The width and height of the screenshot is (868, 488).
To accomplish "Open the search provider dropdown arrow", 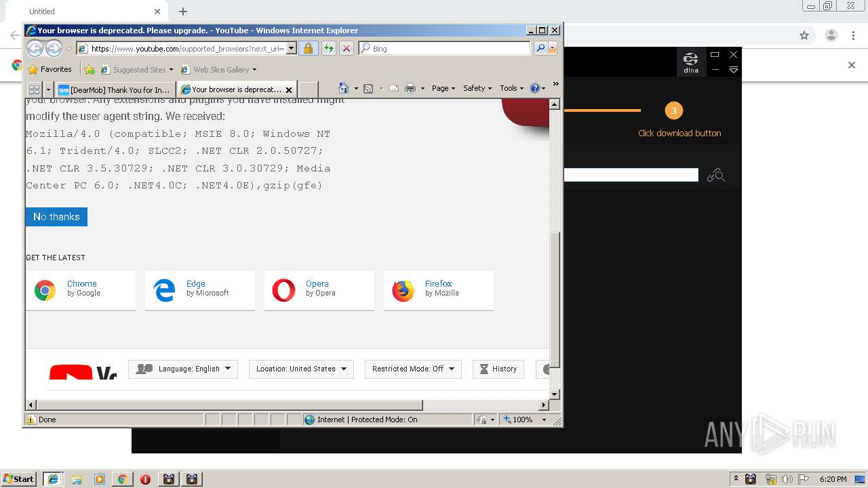I will click(x=553, y=48).
